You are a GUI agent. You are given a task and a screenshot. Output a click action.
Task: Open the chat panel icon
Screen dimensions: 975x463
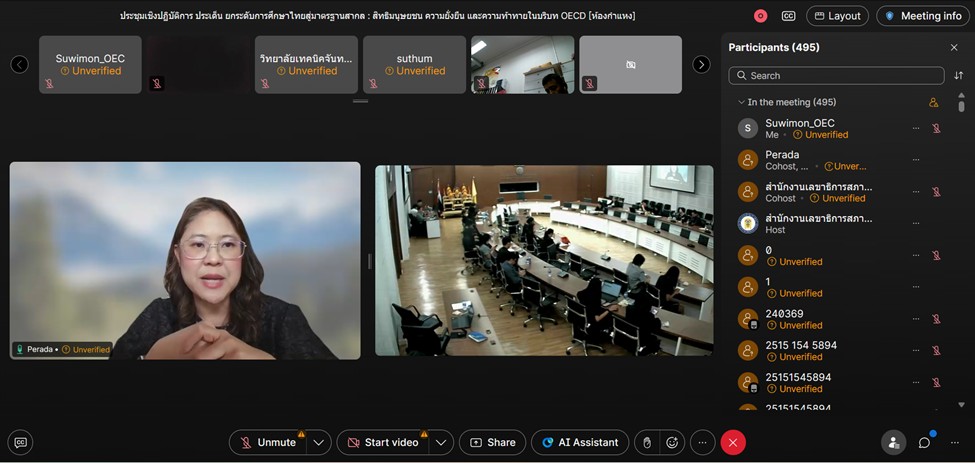coord(924,442)
